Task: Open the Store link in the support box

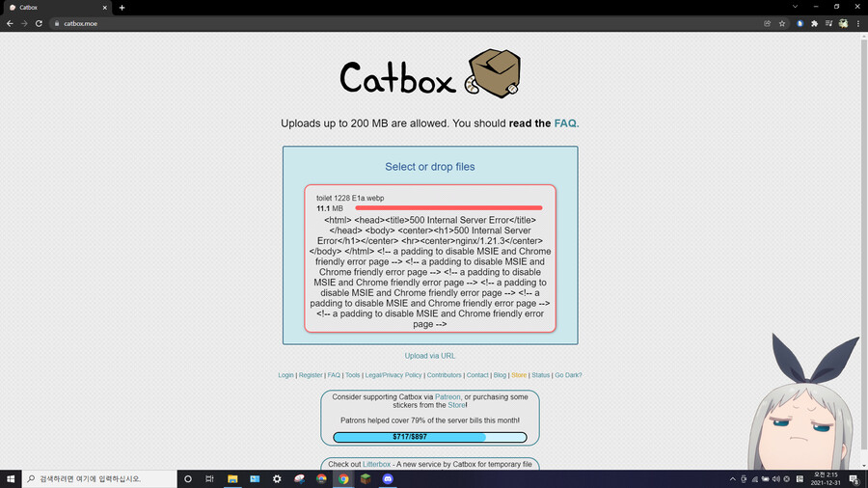Action: 457,405
